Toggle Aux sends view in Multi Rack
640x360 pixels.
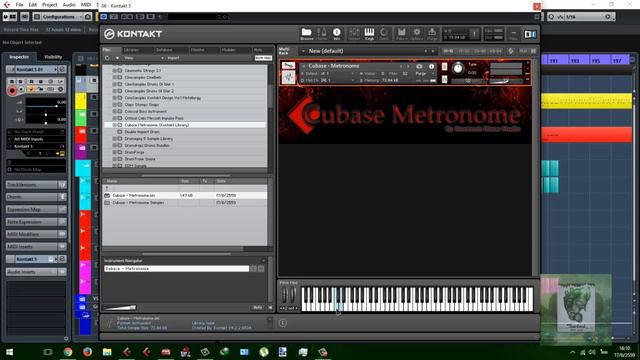tap(523, 51)
